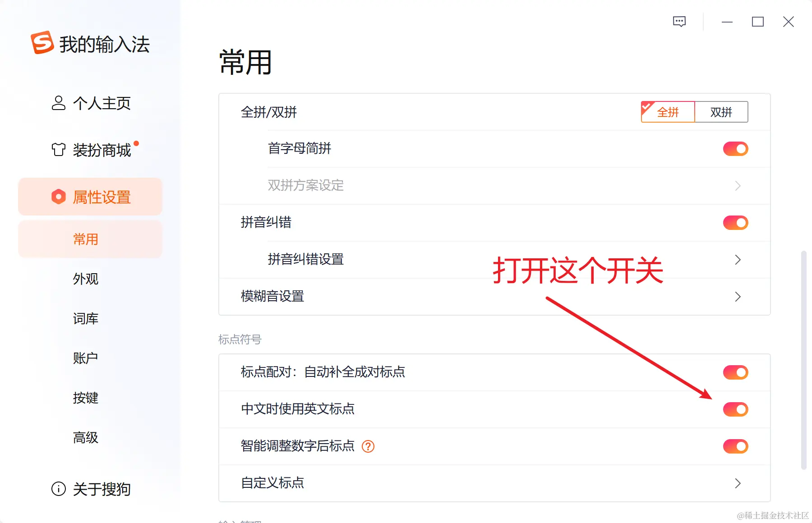The image size is (812, 523).
Task: Open the 按键 settings tab
Action: (x=86, y=398)
